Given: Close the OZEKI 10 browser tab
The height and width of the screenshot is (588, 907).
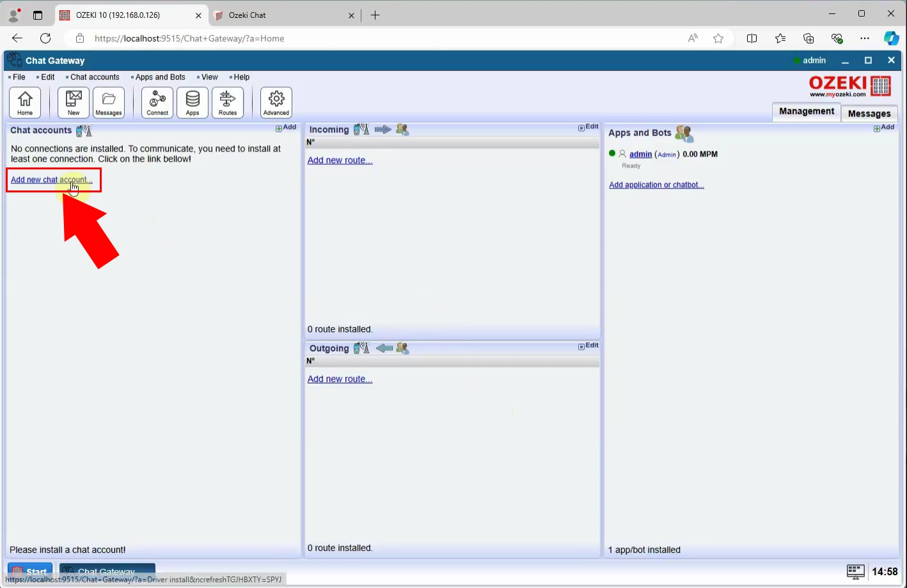Looking at the screenshot, I should point(198,15).
